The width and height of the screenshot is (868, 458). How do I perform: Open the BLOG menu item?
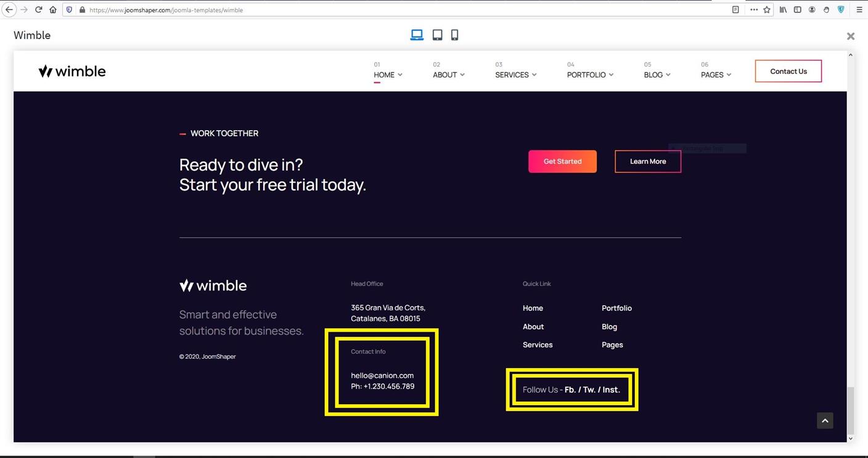(x=657, y=75)
